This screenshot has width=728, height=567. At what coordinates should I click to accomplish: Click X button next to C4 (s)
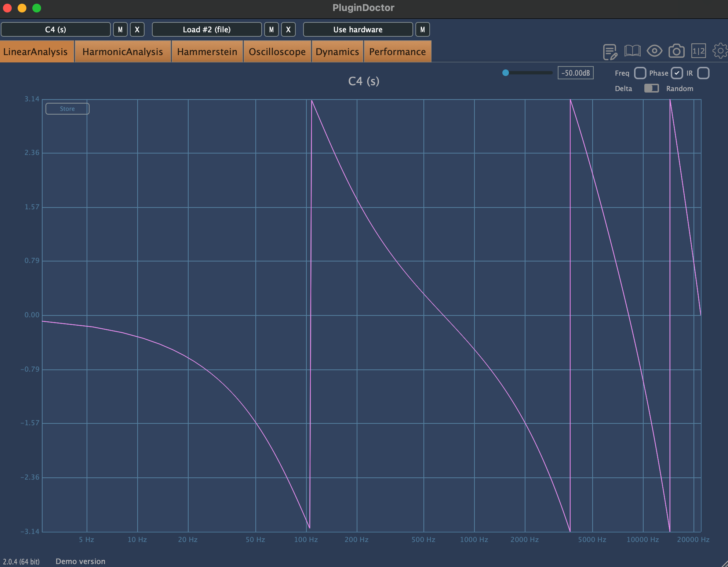[137, 29]
